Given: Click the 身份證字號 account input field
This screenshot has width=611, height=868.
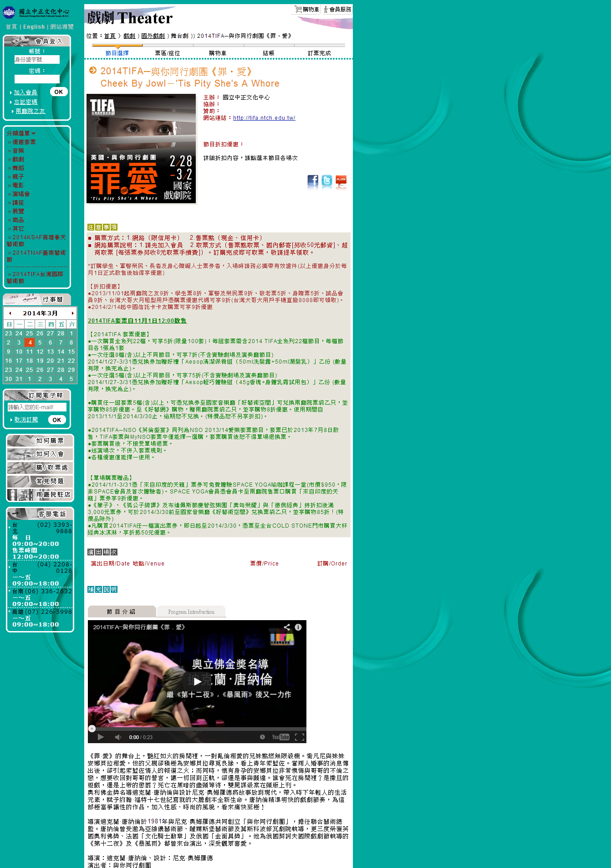Looking at the screenshot, I should 37,60.
